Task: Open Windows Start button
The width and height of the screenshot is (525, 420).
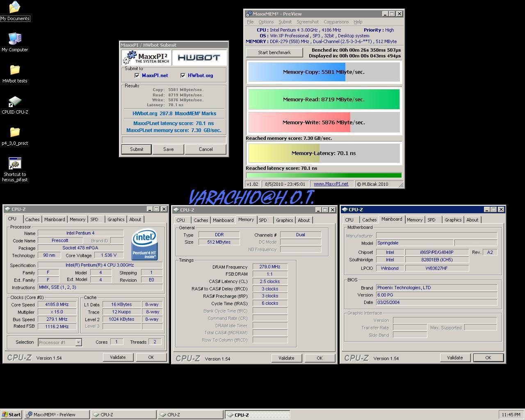Action: click(11, 415)
